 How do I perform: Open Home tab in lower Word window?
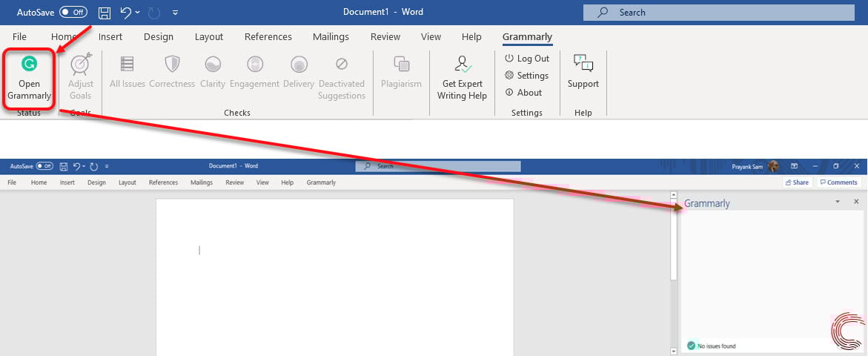pos(39,182)
